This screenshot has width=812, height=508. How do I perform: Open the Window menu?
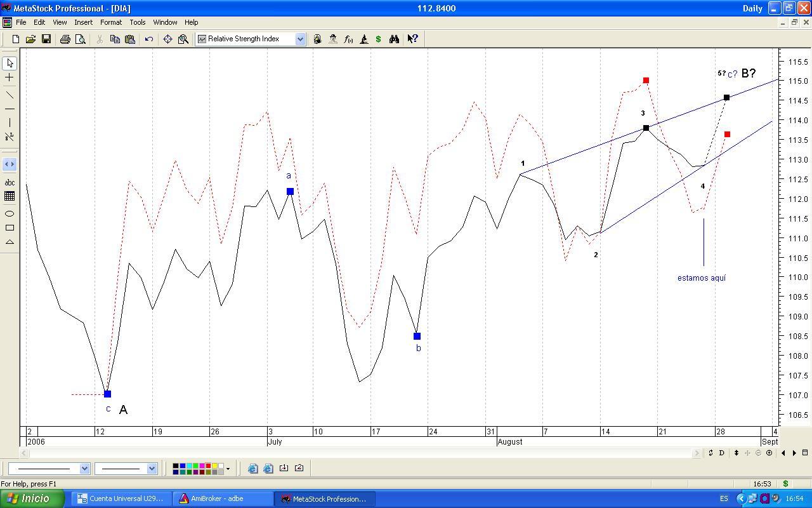pyautogui.click(x=165, y=22)
